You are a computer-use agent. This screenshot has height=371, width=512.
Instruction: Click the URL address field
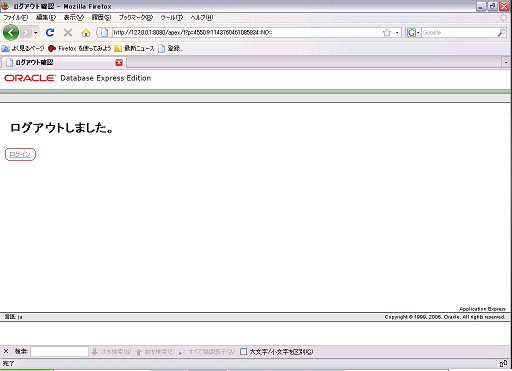click(x=246, y=32)
